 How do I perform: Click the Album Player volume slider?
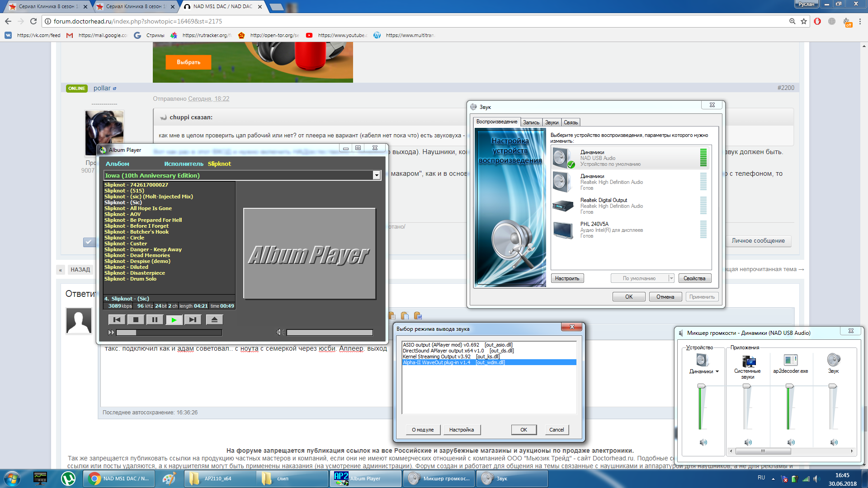330,333
